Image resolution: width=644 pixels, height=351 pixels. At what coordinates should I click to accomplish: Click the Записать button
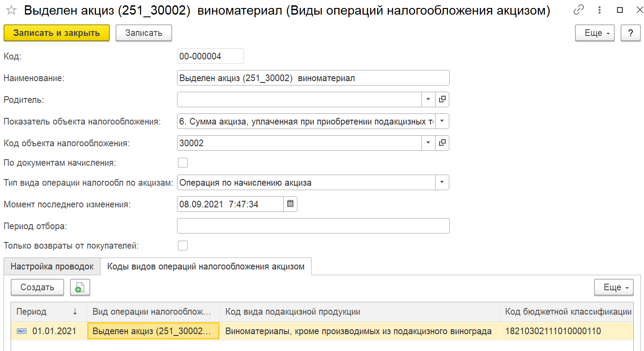(x=144, y=33)
